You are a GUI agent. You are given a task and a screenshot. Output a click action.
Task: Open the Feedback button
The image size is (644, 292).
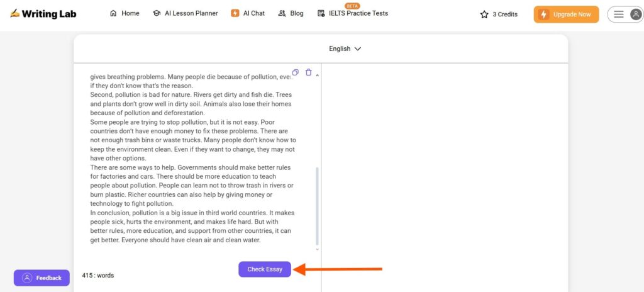(42, 278)
